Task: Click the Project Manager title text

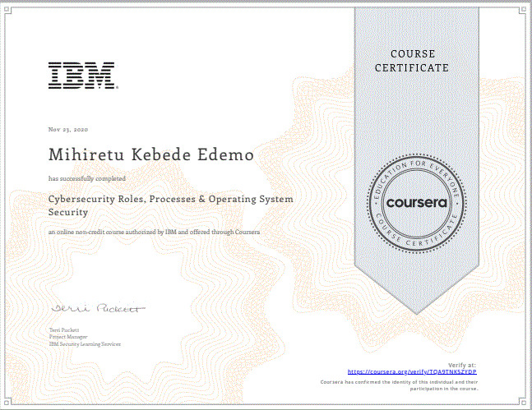Action: [x=68, y=337]
